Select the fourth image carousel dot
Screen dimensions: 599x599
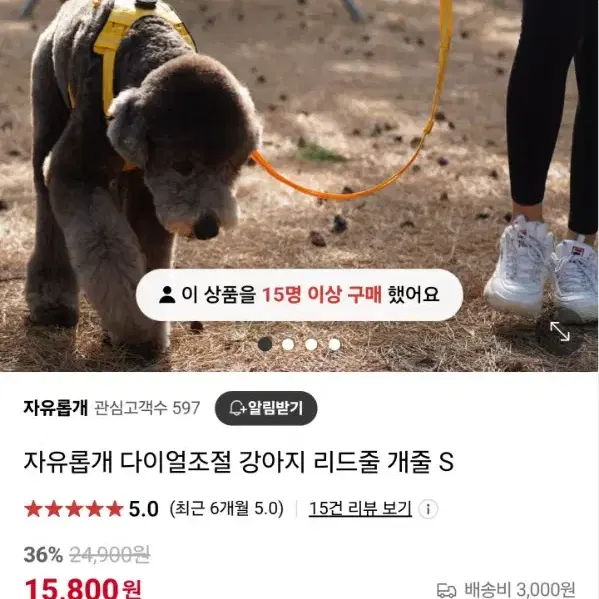pyautogui.click(x=335, y=344)
